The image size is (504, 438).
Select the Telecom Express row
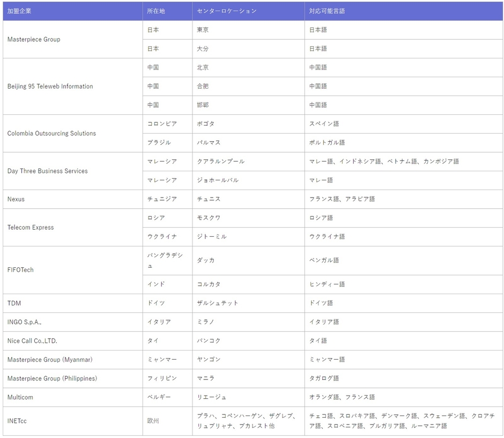point(31,227)
